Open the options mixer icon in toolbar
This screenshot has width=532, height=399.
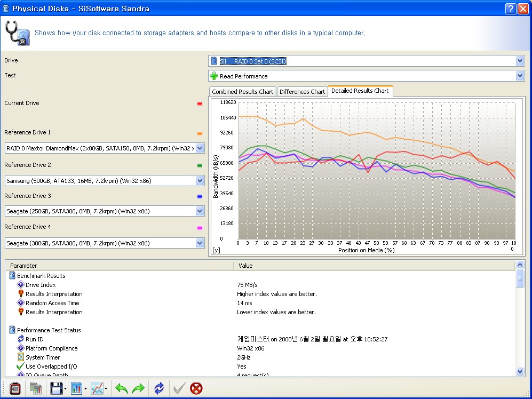click(x=14, y=388)
